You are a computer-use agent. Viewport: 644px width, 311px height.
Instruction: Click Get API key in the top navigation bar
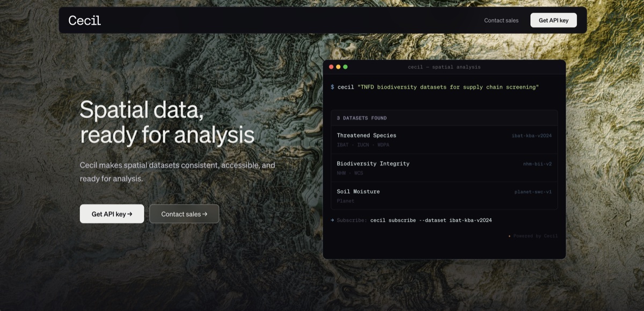point(553,20)
